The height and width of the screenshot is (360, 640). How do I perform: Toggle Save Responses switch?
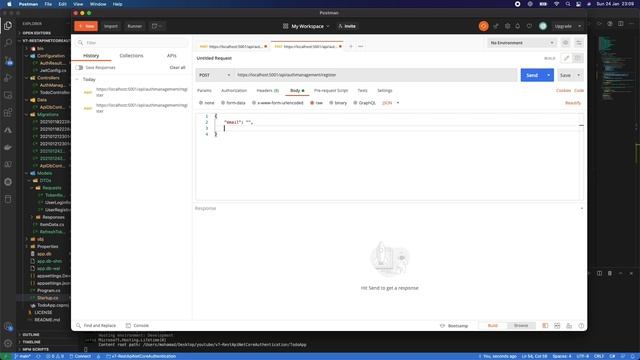click(79, 67)
